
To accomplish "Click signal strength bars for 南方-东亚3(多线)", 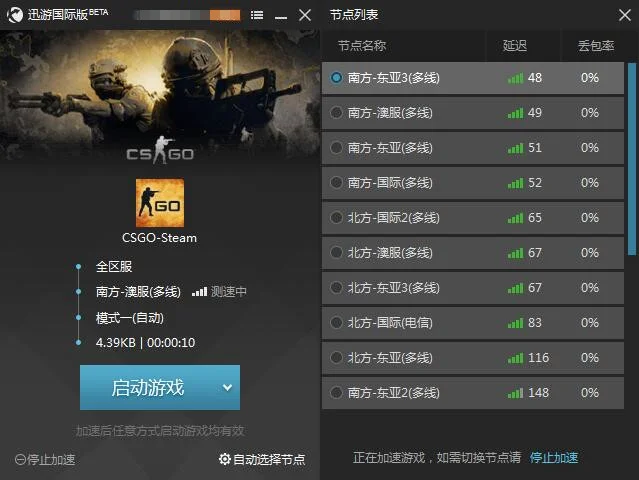I will point(516,78).
